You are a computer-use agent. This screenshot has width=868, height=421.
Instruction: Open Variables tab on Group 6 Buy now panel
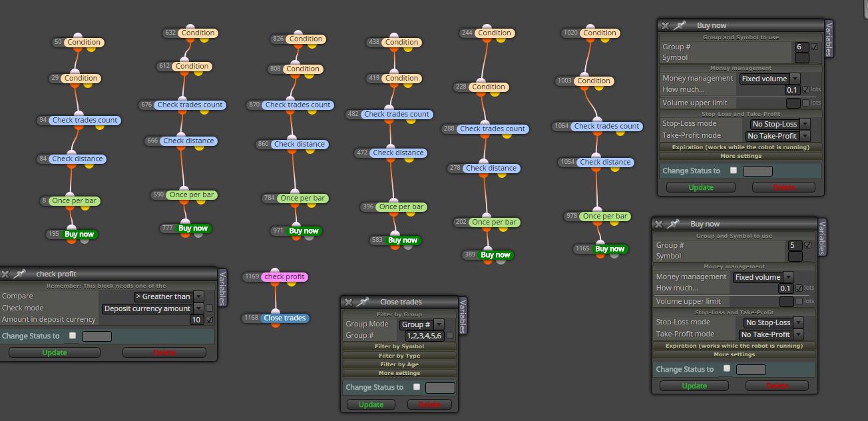829,39
